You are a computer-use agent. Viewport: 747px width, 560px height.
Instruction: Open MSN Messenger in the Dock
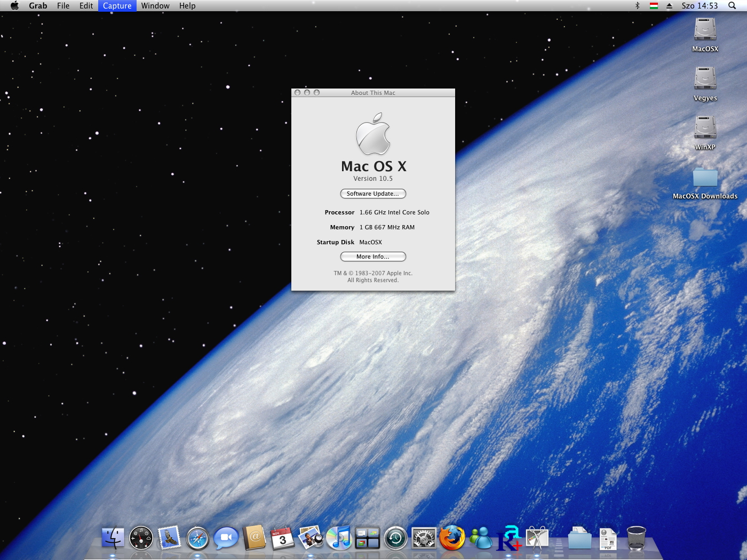(481, 538)
